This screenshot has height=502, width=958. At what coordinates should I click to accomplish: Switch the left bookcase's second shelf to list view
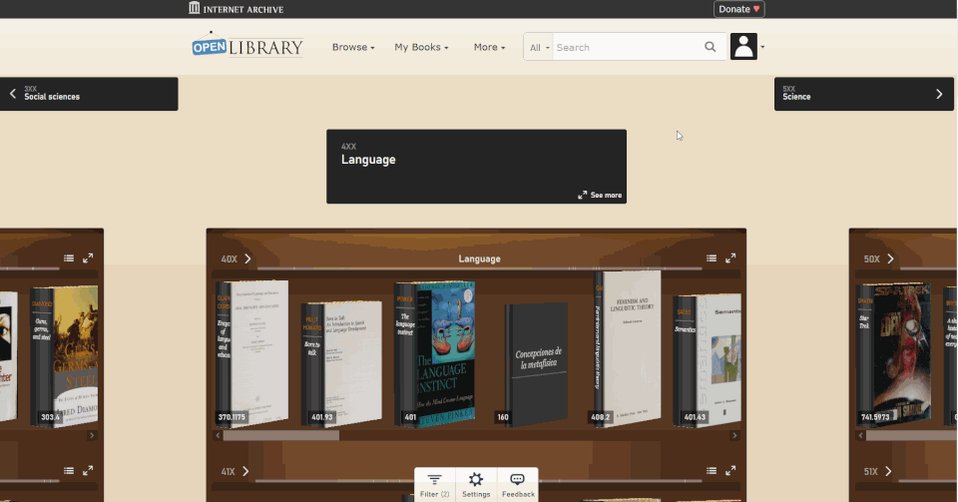pyautogui.click(x=69, y=471)
